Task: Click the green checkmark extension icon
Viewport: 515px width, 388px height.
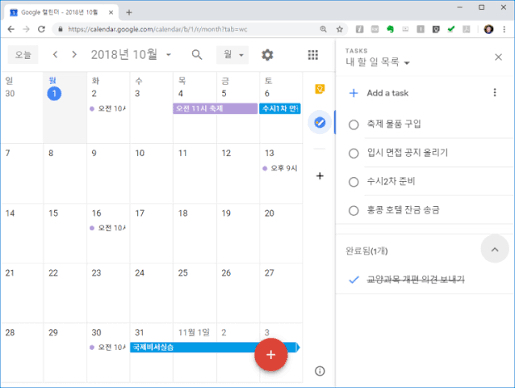Action: point(451,29)
